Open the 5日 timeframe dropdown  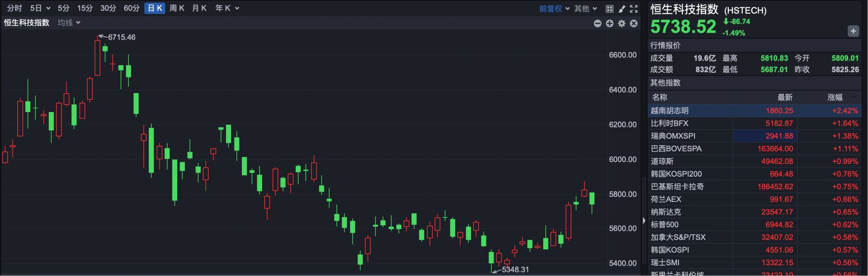[40, 8]
